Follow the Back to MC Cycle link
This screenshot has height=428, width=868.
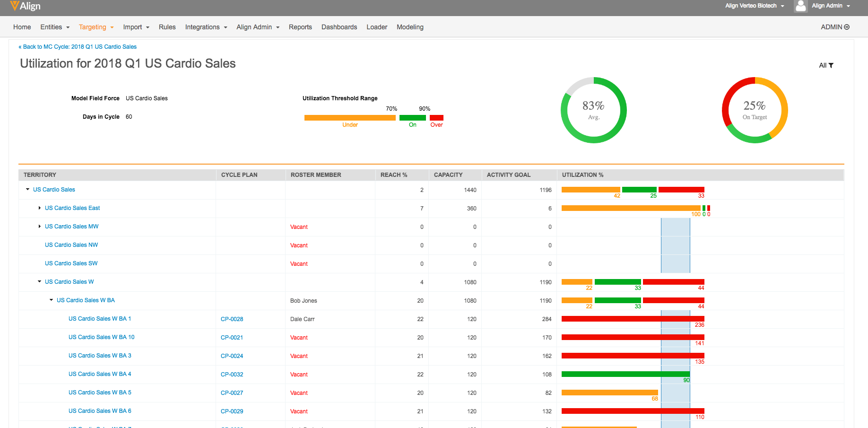pos(78,47)
